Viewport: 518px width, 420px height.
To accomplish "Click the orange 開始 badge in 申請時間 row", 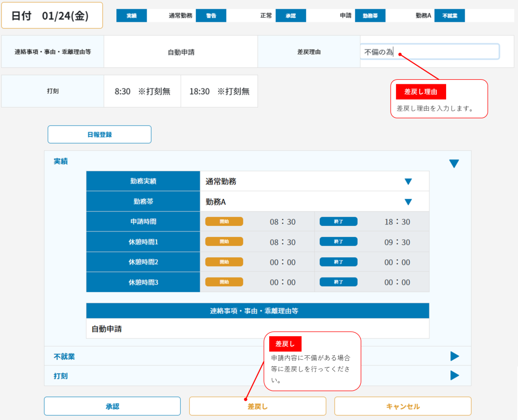I will pyautogui.click(x=224, y=221).
